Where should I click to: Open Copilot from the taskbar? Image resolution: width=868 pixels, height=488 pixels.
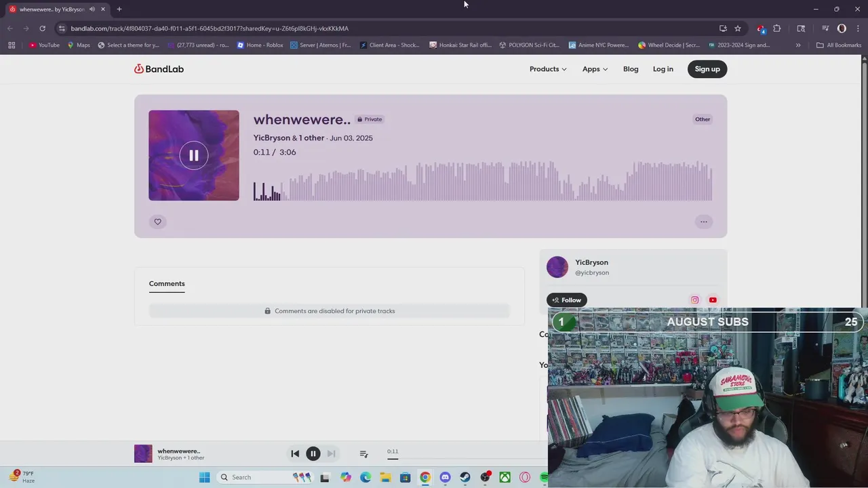coord(346,477)
